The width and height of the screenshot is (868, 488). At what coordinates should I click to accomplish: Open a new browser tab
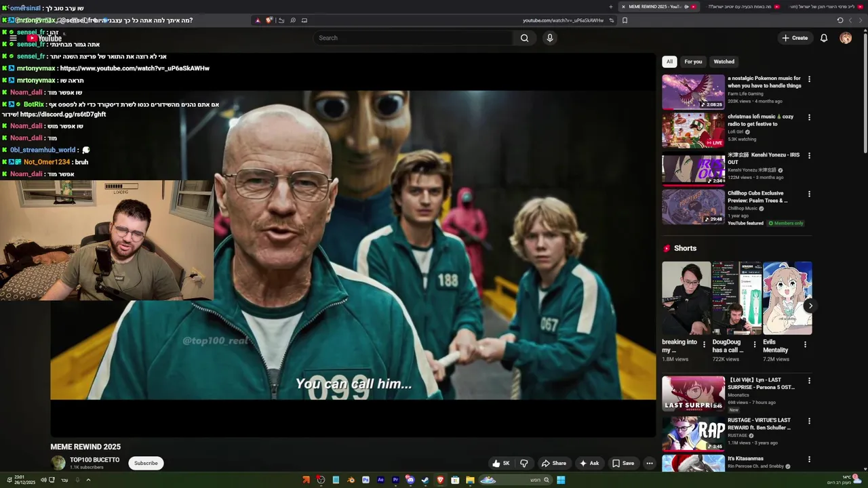[611, 7]
